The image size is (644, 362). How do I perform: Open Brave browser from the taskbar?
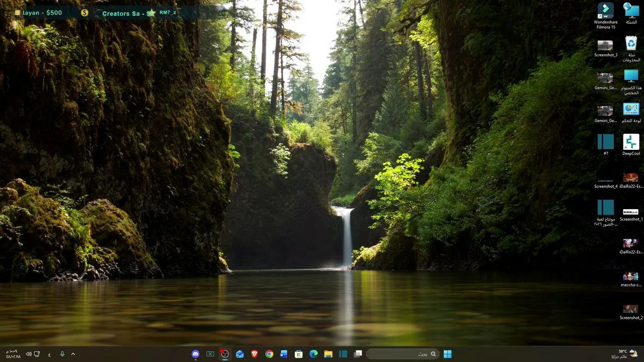coord(255,354)
